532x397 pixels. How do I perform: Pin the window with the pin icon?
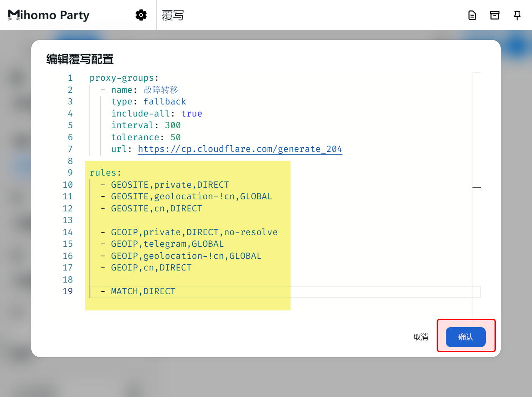click(517, 15)
